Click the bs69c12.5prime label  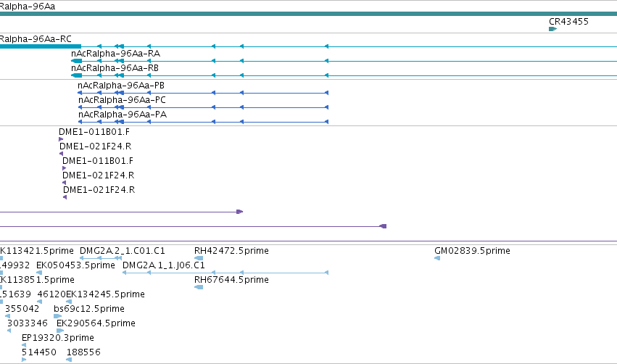(x=89, y=308)
